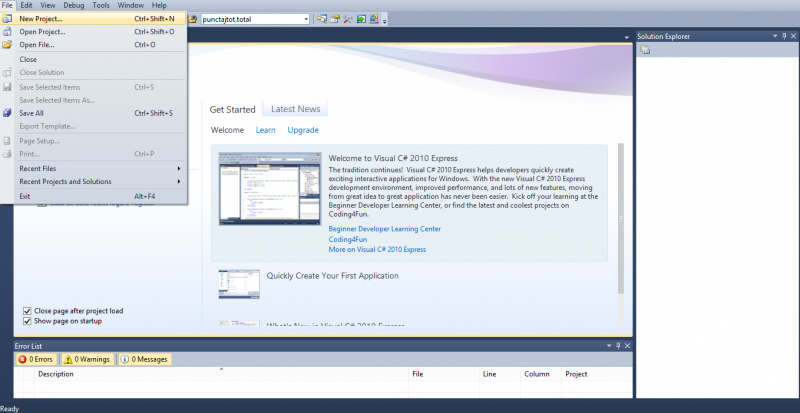Click the File menu
Screen dimensions: 800x413
[x=7, y=5]
